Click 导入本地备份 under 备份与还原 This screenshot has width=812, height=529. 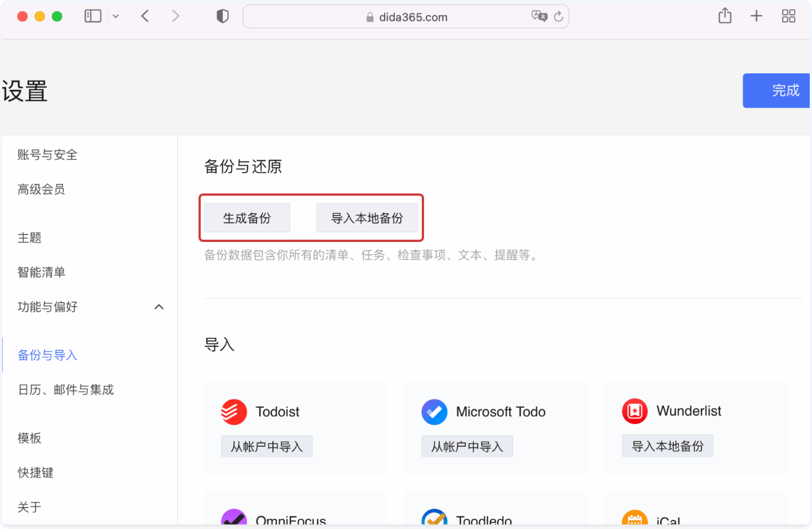[367, 218]
